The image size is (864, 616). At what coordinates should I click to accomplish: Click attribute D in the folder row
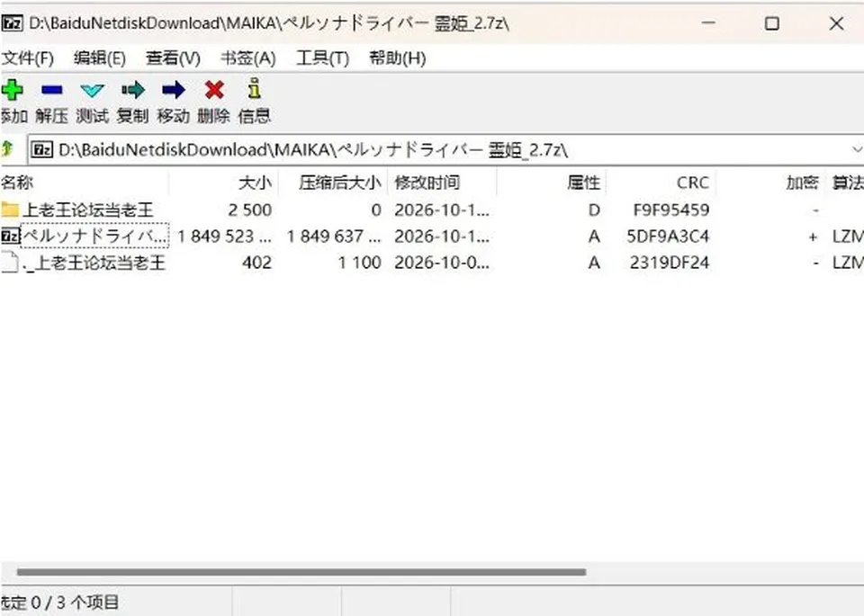pyautogui.click(x=594, y=210)
